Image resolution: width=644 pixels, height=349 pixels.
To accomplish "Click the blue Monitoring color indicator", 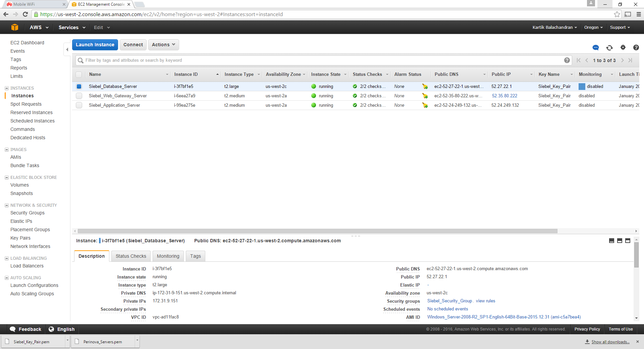I will coord(582,87).
